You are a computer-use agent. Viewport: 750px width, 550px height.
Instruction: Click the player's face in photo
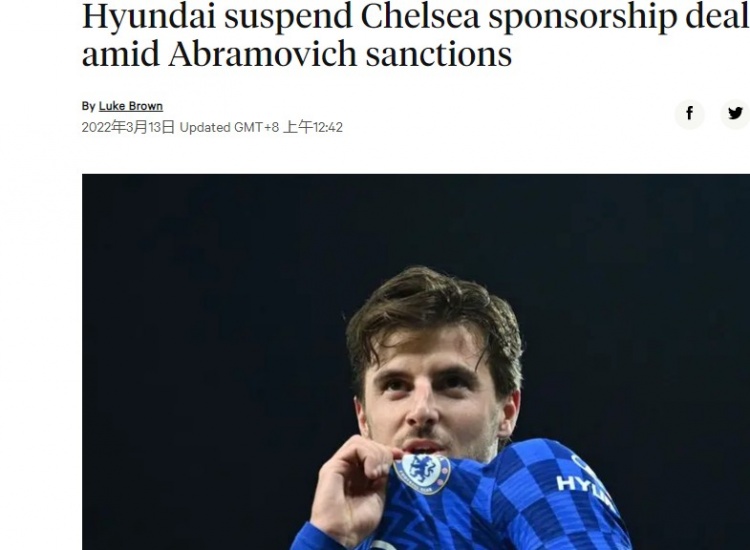click(x=426, y=397)
